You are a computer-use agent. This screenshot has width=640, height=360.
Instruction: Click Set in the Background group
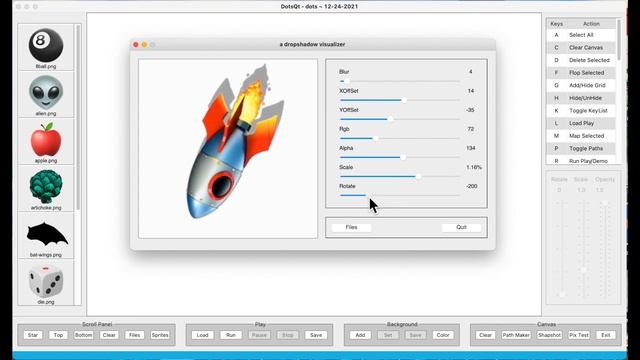click(388, 335)
